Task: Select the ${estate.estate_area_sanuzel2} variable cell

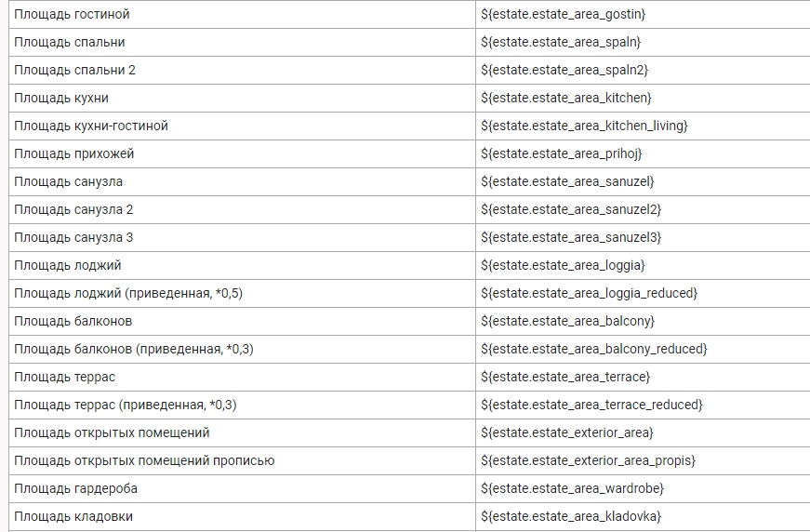Action: [571, 209]
